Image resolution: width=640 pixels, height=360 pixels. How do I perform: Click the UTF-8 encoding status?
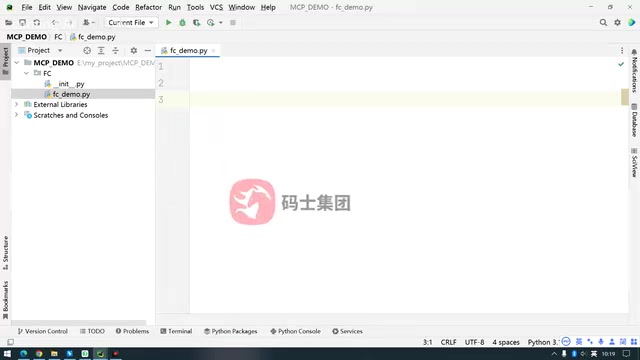[474, 342]
